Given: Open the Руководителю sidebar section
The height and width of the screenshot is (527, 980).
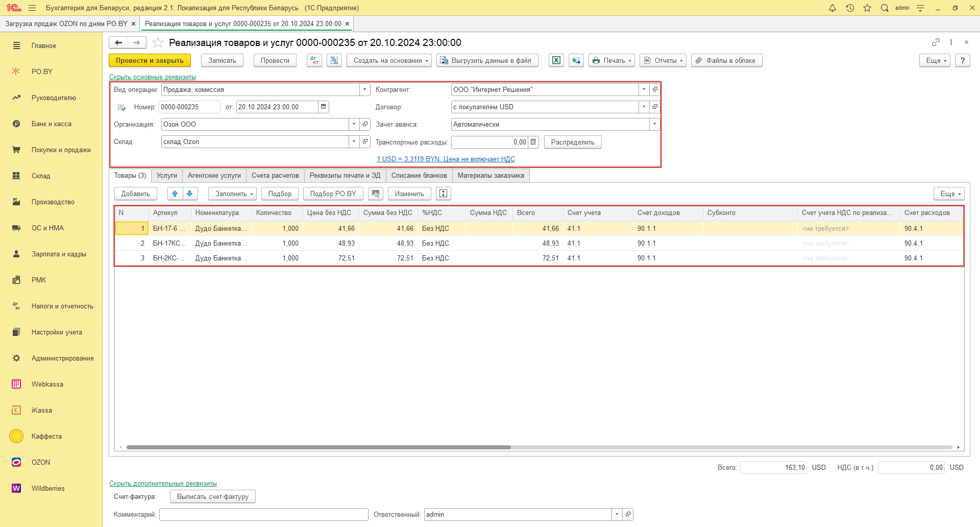Looking at the screenshot, I should 54,98.
